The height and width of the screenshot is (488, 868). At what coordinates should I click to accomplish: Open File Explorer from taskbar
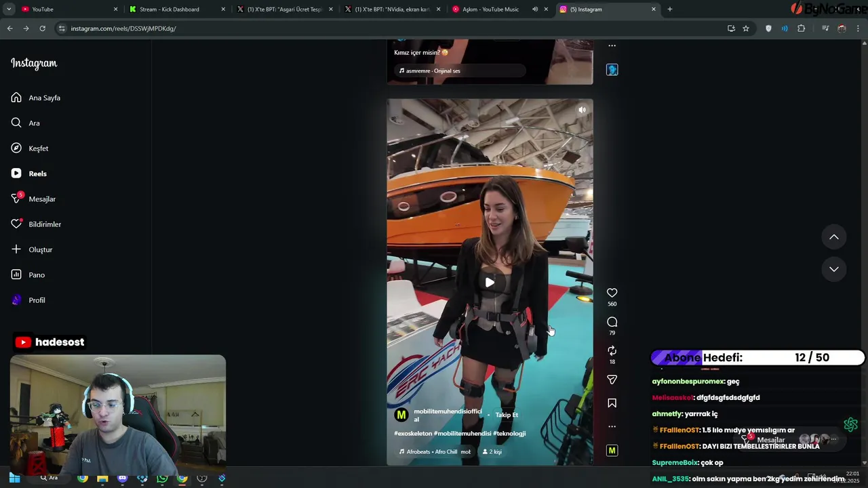pos(102,479)
